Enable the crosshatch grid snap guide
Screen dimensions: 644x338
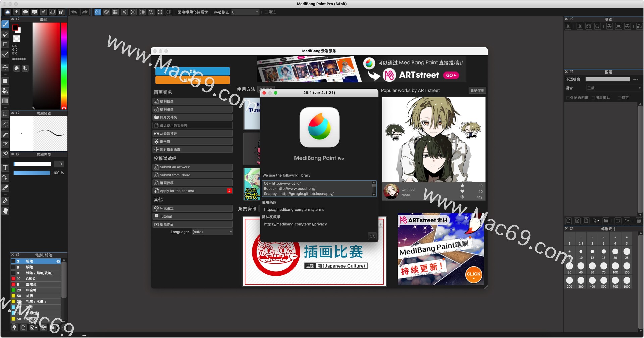115,12
